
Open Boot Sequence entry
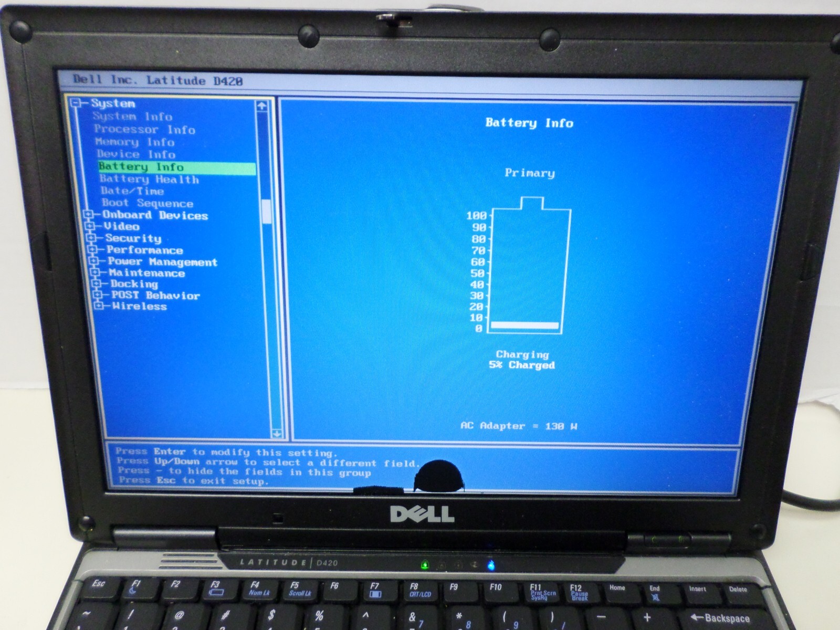pos(148,203)
